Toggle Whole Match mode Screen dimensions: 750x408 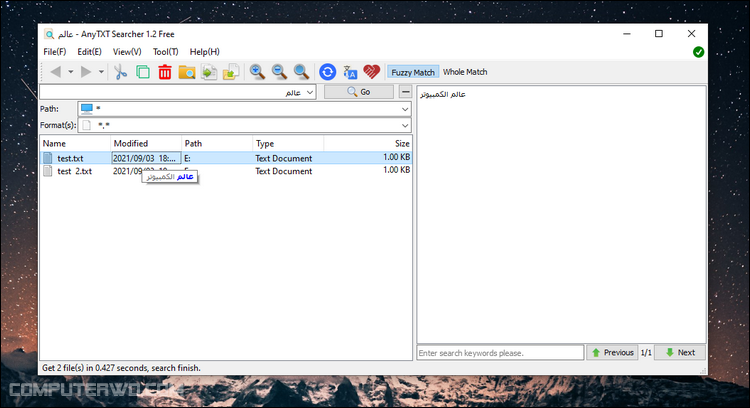tap(465, 72)
